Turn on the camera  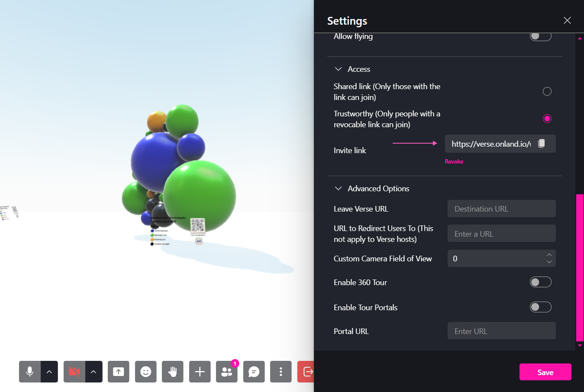(x=74, y=372)
